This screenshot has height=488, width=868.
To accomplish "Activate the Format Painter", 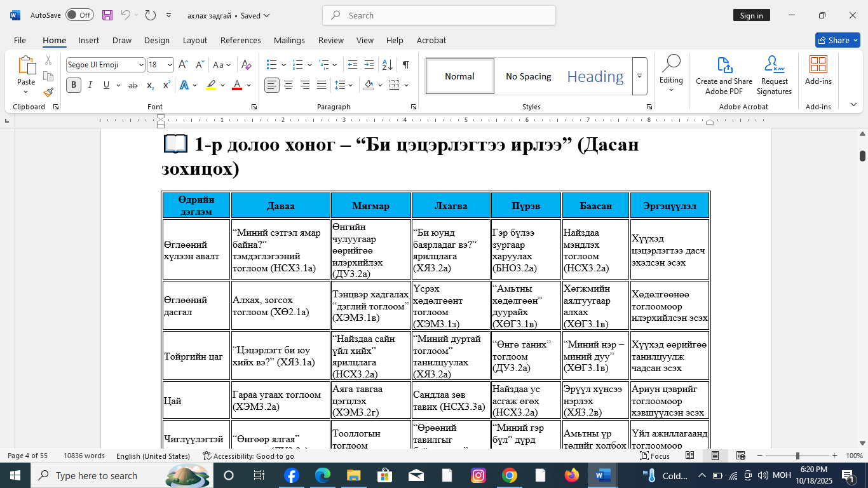I will [48, 92].
